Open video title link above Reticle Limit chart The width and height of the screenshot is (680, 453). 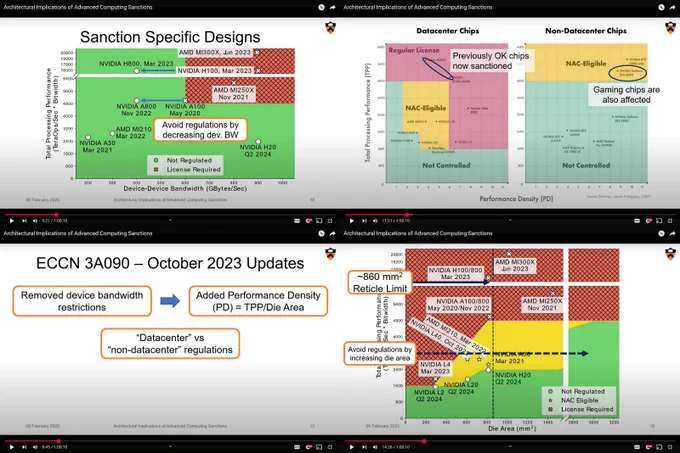(418, 233)
